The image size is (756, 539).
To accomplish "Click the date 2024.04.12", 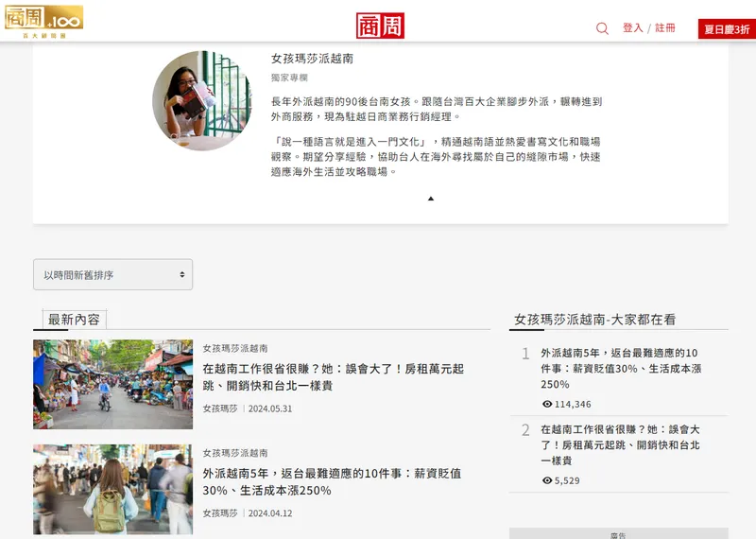I will (x=270, y=513).
